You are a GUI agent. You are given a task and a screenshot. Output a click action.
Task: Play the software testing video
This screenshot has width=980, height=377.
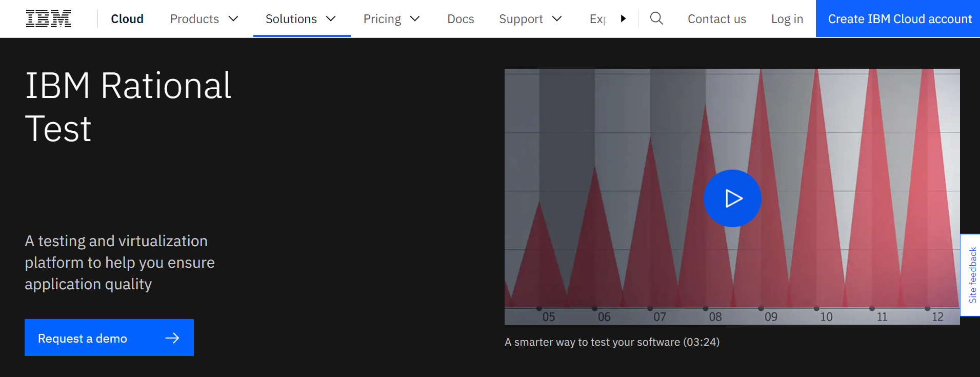tap(732, 199)
